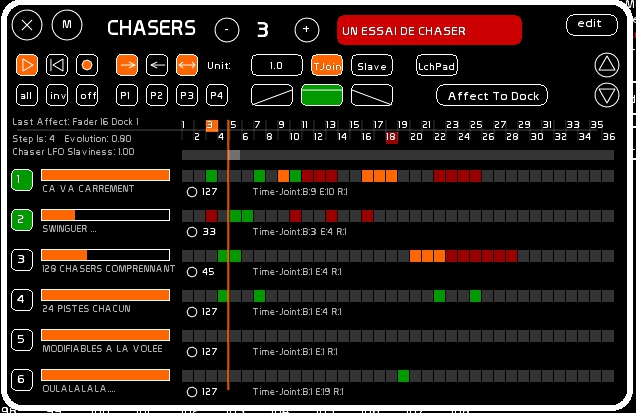This screenshot has width=636, height=413.
Task: Click Chaser LFO Slaviness: 1.00 text
Action: [73, 152]
